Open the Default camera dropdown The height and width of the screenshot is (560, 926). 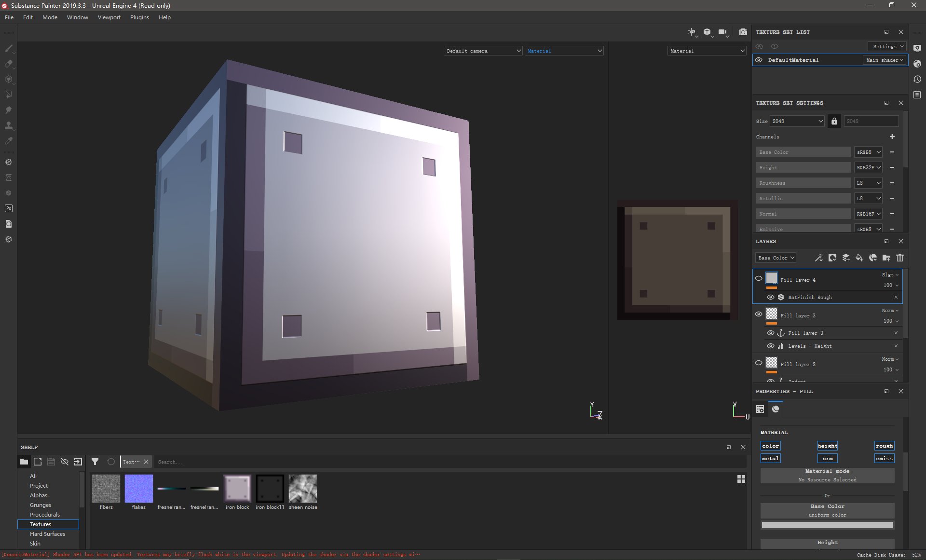[x=482, y=51]
